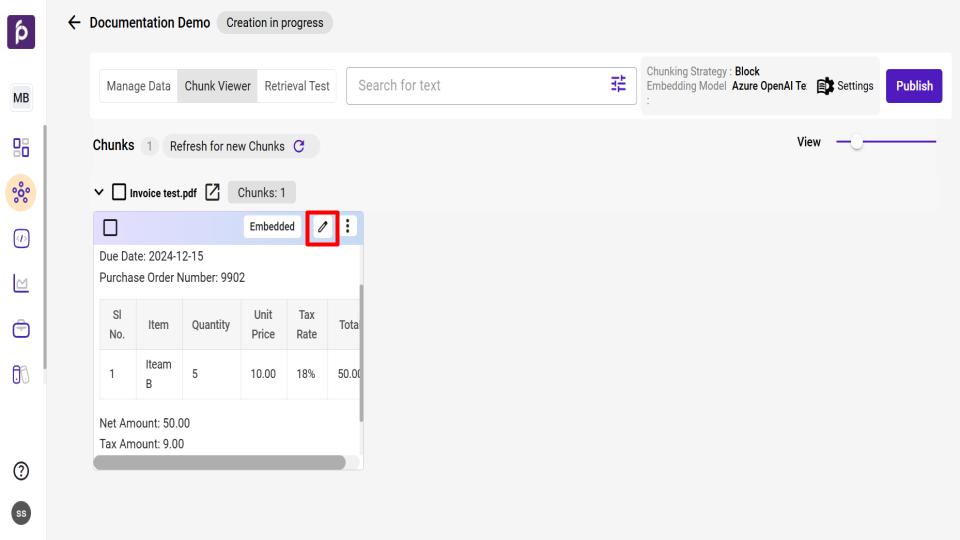Open the highlighted knowledge graph sidebar icon
Image resolution: width=960 pixels, height=540 pixels.
tap(20, 192)
